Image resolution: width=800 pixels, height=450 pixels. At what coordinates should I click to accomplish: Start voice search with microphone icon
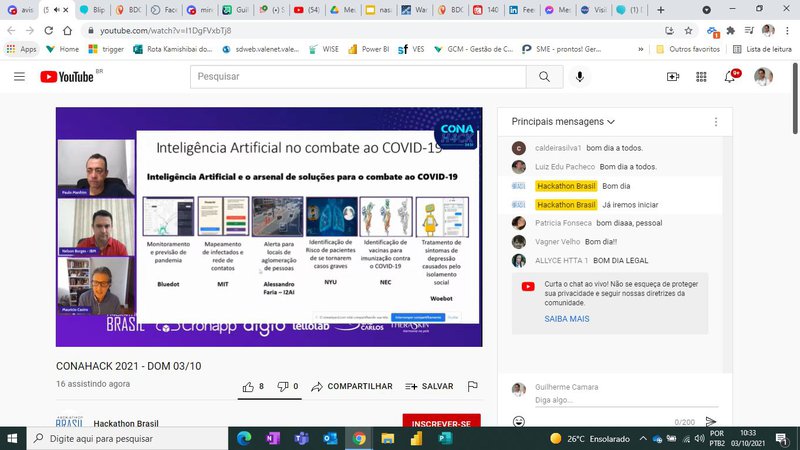580,77
